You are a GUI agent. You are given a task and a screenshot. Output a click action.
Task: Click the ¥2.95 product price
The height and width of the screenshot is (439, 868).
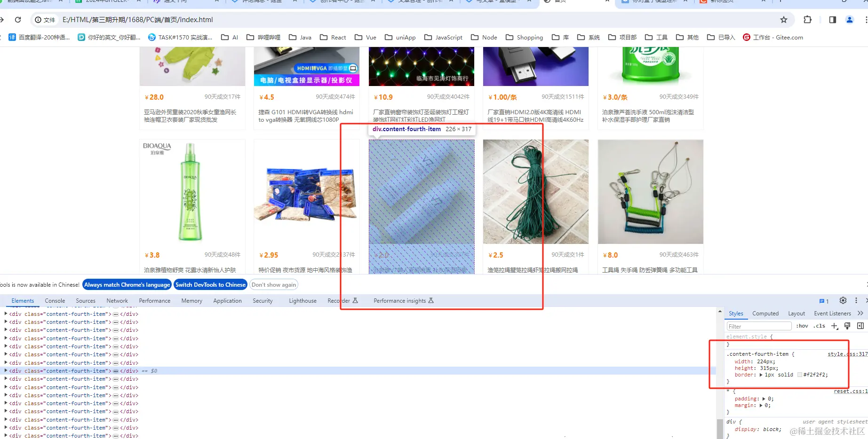point(269,255)
